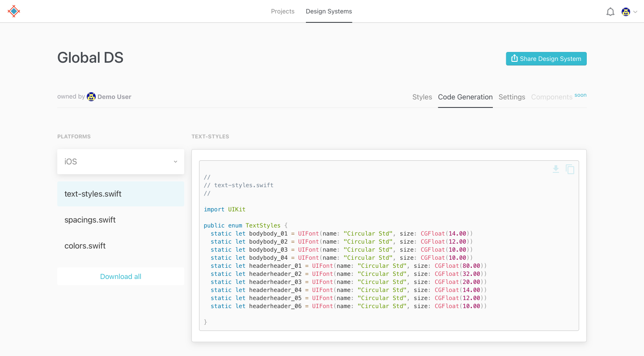Click the TEXT-STYLES section label
644x356 pixels.
210,137
